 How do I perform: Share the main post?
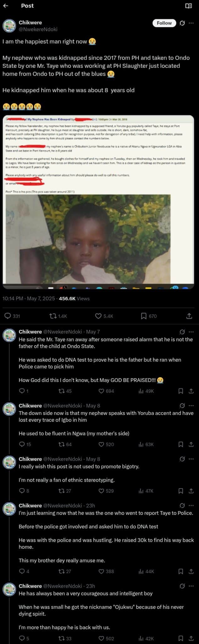tap(189, 316)
